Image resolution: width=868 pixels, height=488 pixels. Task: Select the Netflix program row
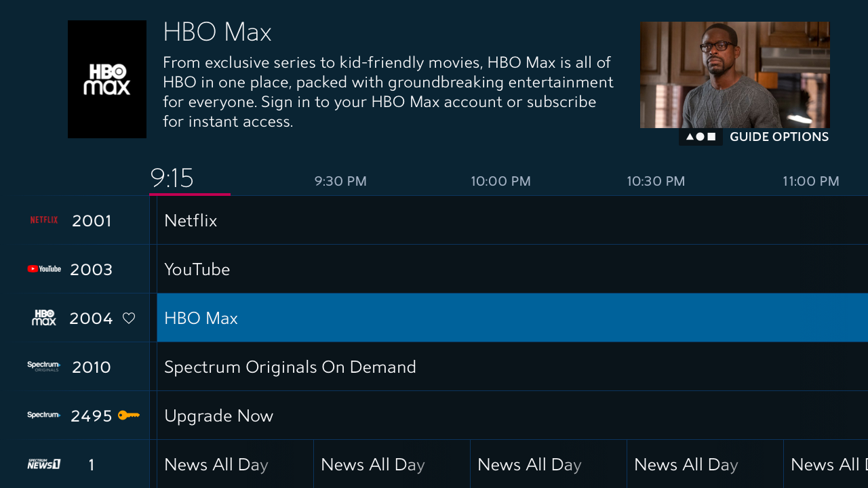point(512,220)
